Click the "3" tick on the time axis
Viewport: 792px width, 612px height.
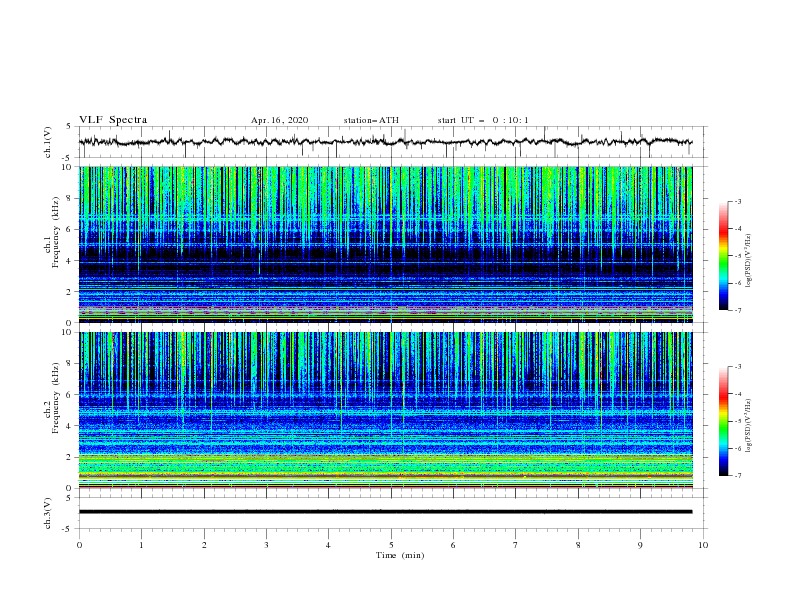266,545
